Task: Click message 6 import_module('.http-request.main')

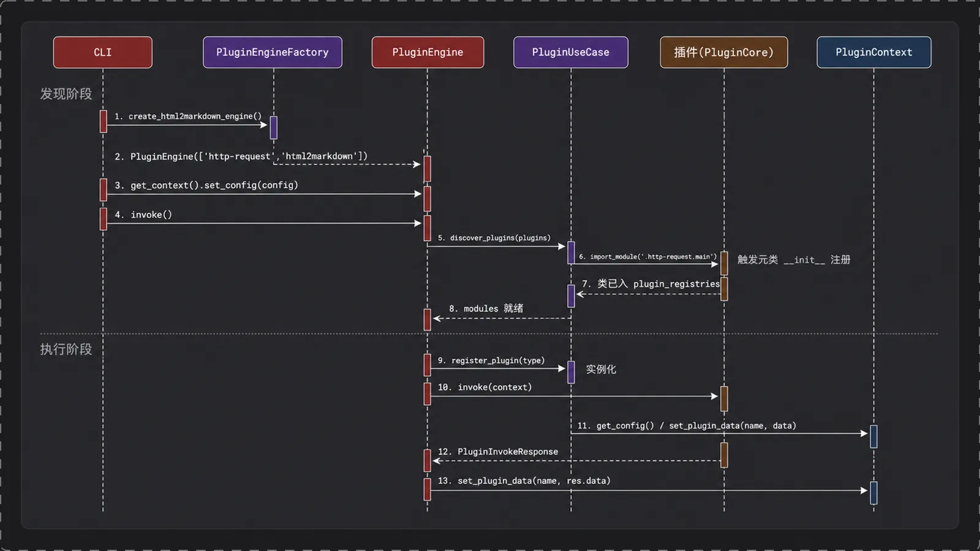Action: [x=647, y=257]
